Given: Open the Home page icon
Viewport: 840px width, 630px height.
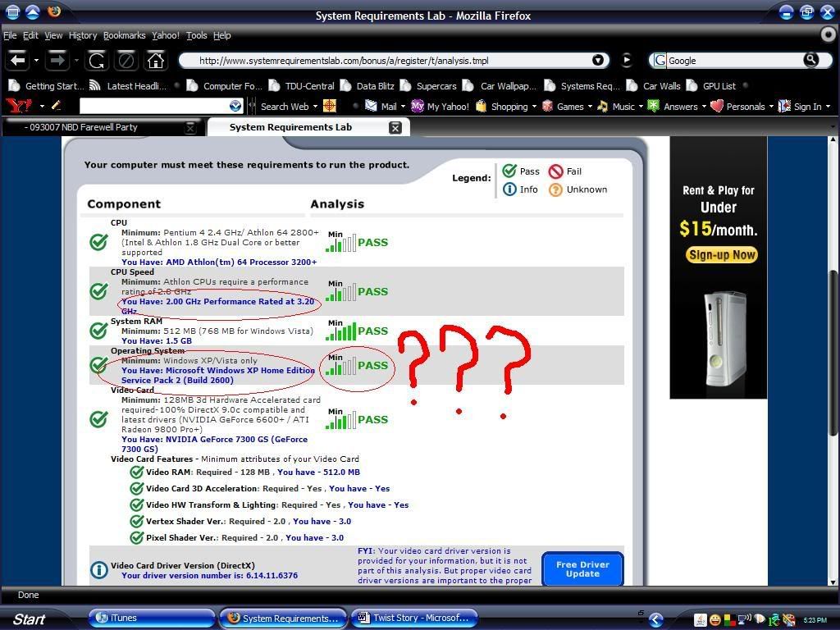Looking at the screenshot, I should tap(155, 60).
